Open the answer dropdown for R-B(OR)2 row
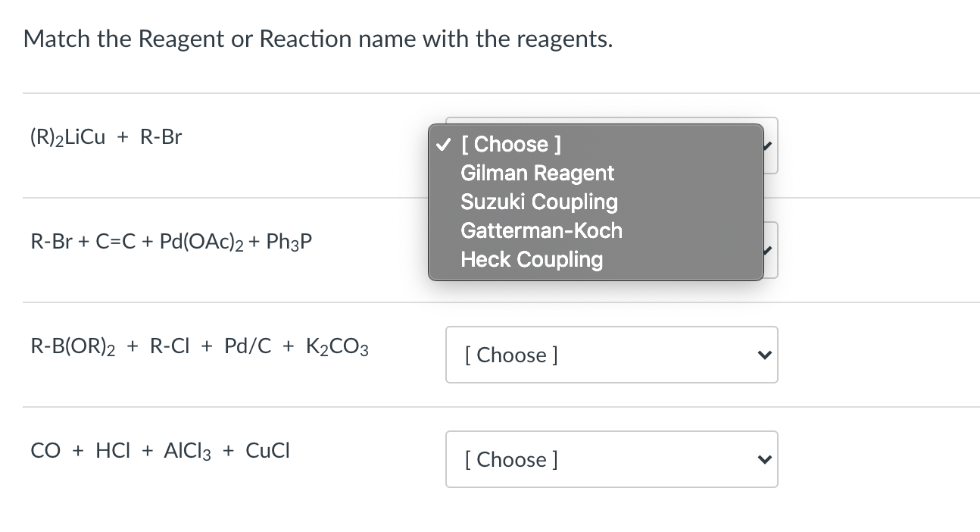This screenshot has height=532, width=980. pos(610,355)
